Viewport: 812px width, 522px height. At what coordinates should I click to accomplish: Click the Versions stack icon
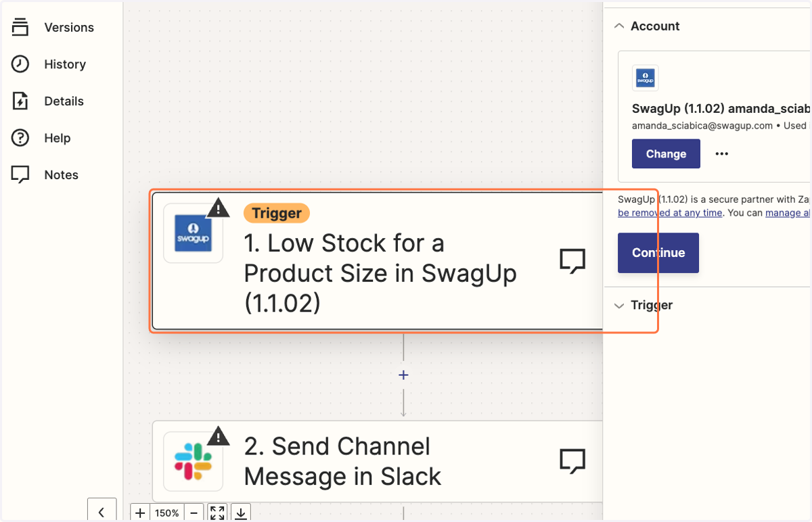20,28
